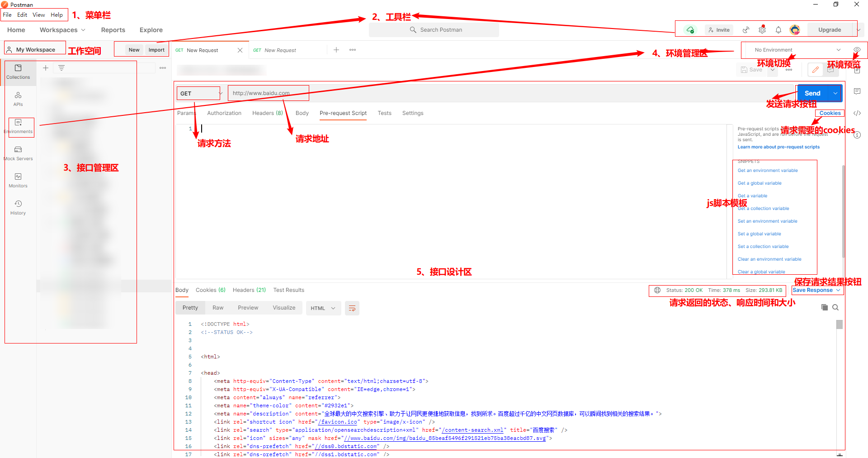Open the tab bar three-dot options
868x458 pixels.
click(x=353, y=50)
